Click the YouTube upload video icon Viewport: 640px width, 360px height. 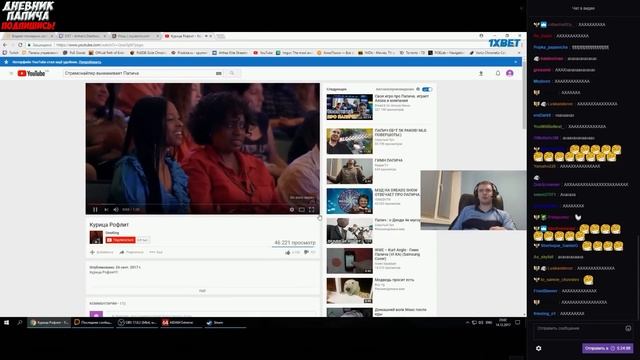(x=481, y=73)
